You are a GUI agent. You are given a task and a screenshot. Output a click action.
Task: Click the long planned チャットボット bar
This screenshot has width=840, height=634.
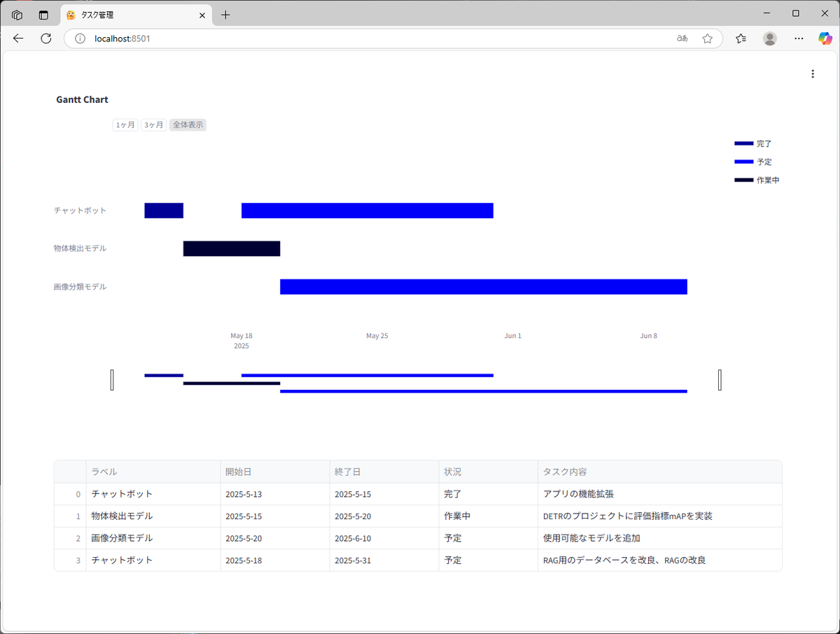(367, 211)
